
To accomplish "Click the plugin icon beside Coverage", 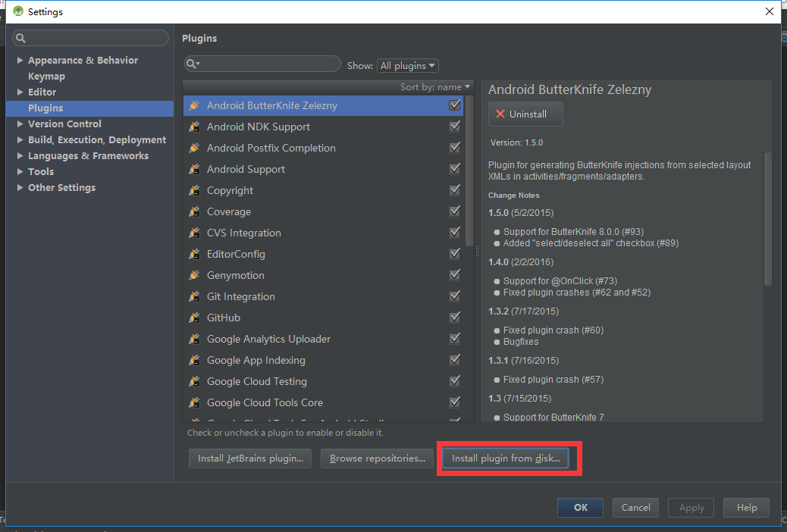I will tap(194, 211).
